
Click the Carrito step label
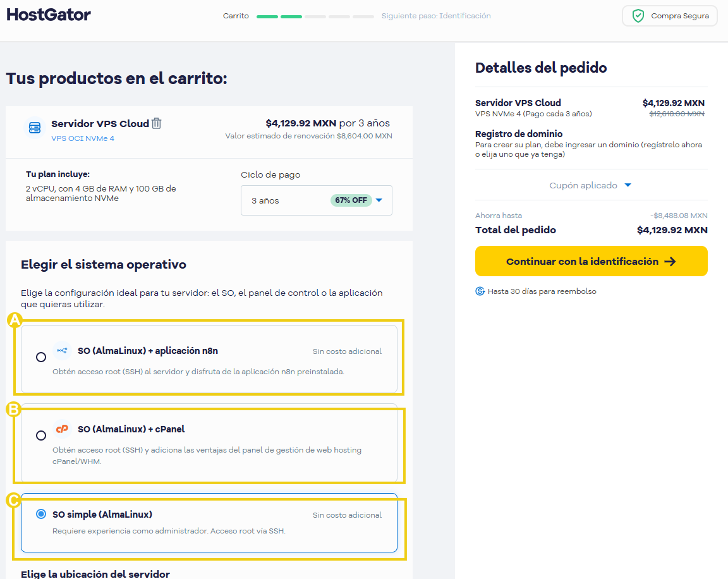coord(236,15)
